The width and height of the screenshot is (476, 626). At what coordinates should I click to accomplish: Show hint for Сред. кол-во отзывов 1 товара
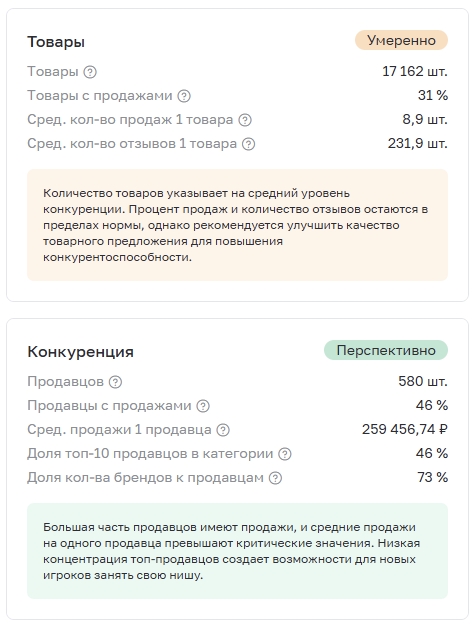pyautogui.click(x=248, y=144)
